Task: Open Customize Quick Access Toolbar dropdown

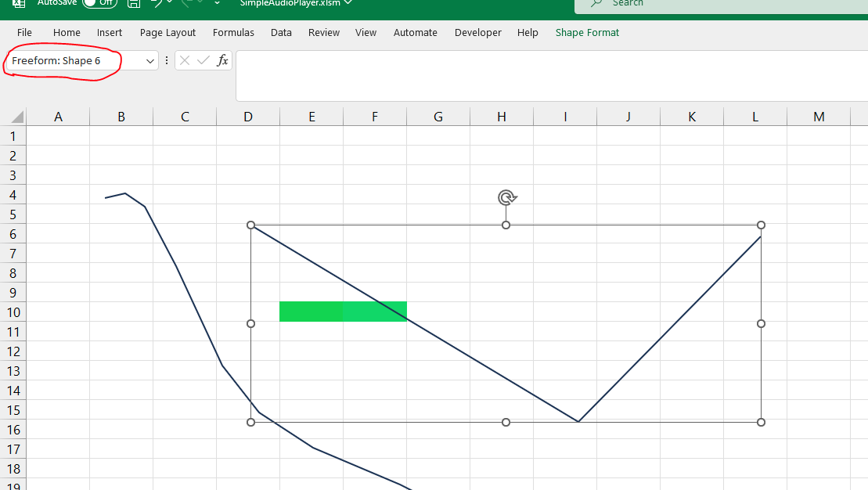Action: tap(217, 3)
